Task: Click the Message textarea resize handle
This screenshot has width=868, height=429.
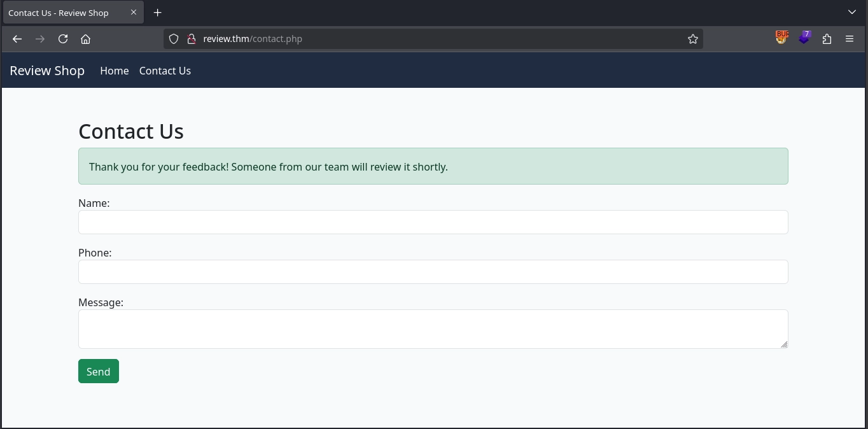Action: pyautogui.click(x=784, y=344)
